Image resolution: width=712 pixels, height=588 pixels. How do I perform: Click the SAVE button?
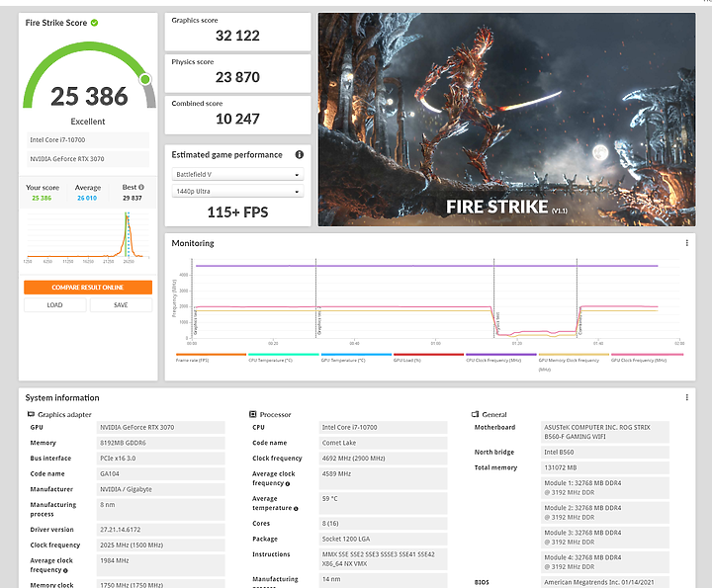(121, 305)
